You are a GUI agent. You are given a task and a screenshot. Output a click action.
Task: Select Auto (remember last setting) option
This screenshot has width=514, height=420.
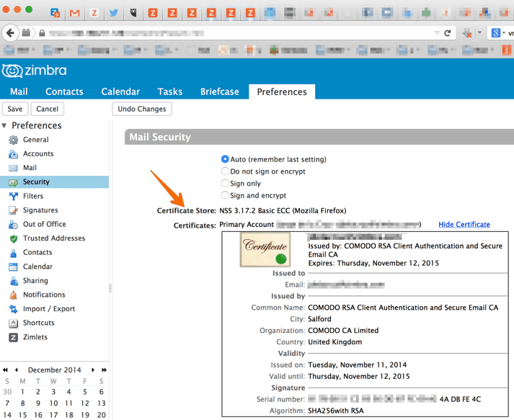[225, 159]
